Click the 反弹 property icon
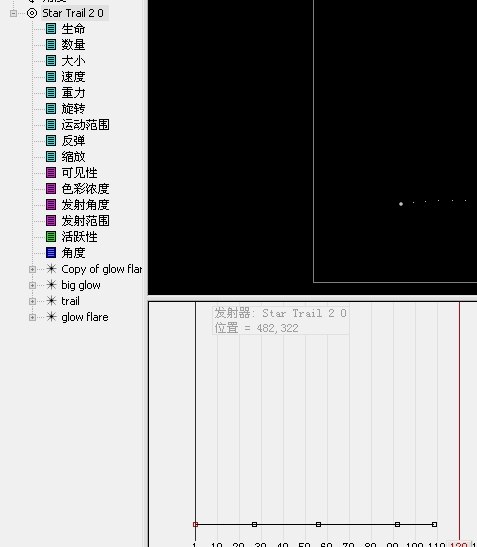477x547 pixels. 51,141
